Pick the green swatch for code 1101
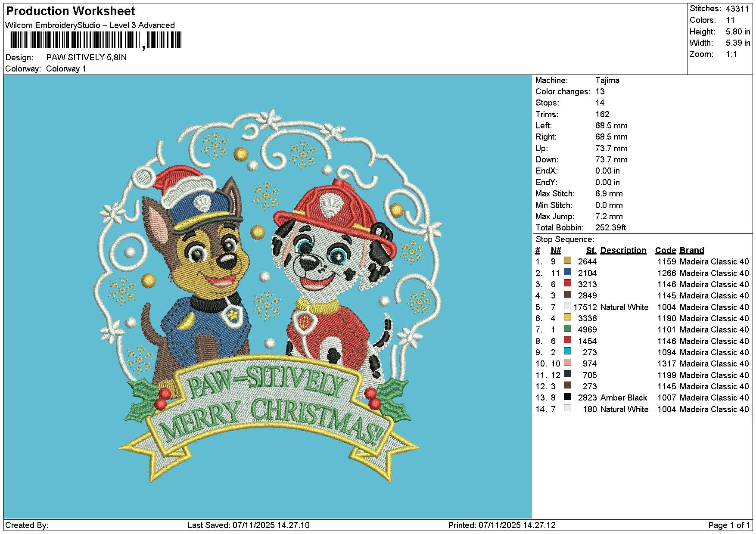 click(567, 329)
